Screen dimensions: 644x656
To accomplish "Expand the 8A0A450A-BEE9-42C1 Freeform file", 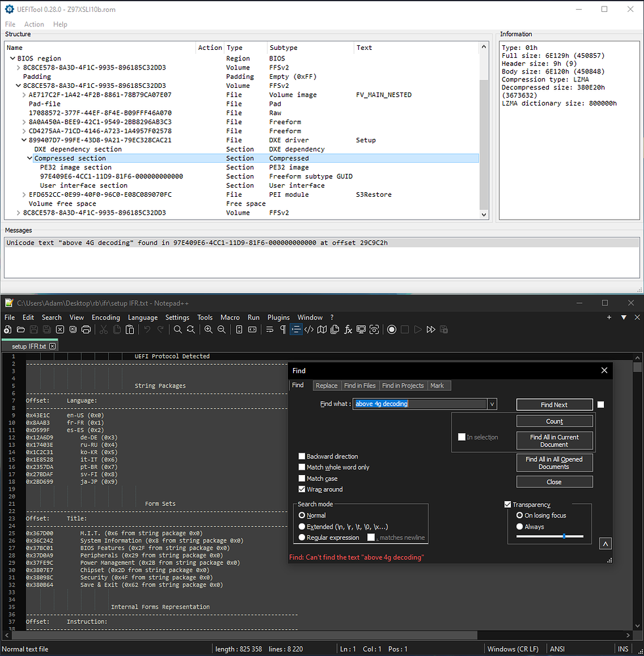I will click(24, 122).
